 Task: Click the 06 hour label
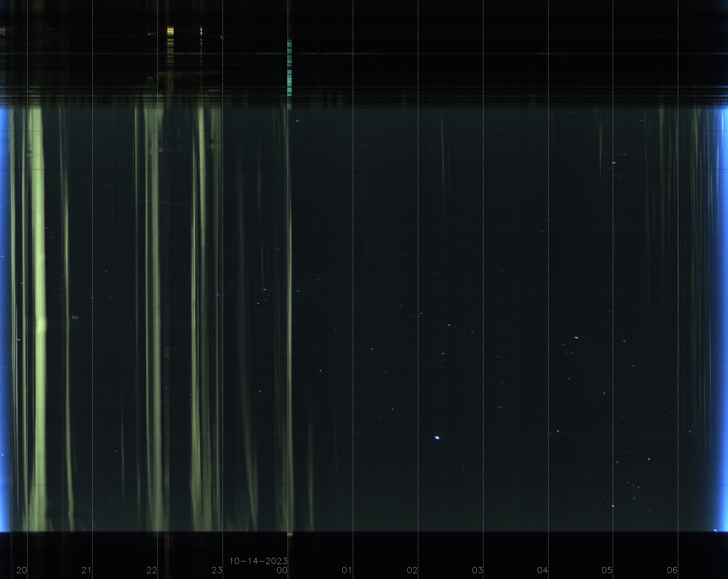point(672,570)
